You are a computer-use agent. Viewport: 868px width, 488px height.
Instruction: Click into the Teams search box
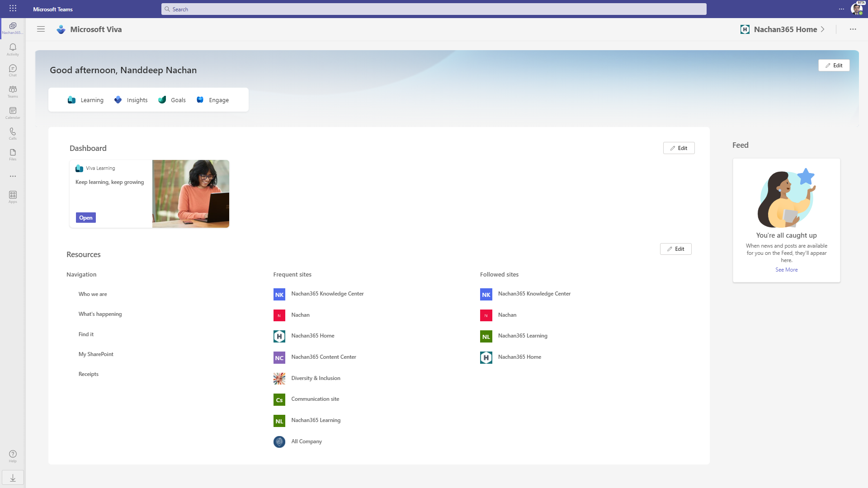[x=434, y=9]
